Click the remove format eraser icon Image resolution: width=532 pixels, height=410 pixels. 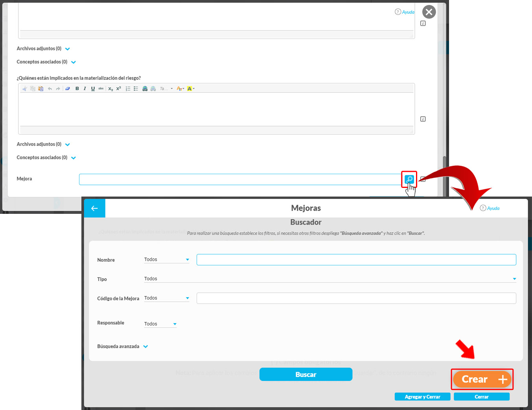[68, 89]
